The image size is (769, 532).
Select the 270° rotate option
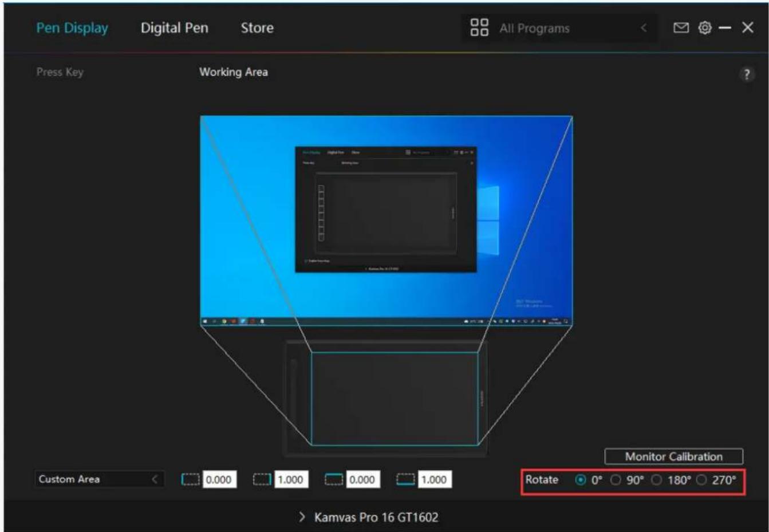(x=701, y=480)
